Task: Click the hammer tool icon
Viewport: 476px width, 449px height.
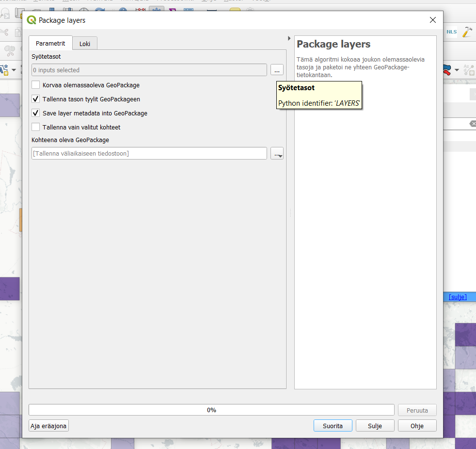Action: [x=467, y=32]
